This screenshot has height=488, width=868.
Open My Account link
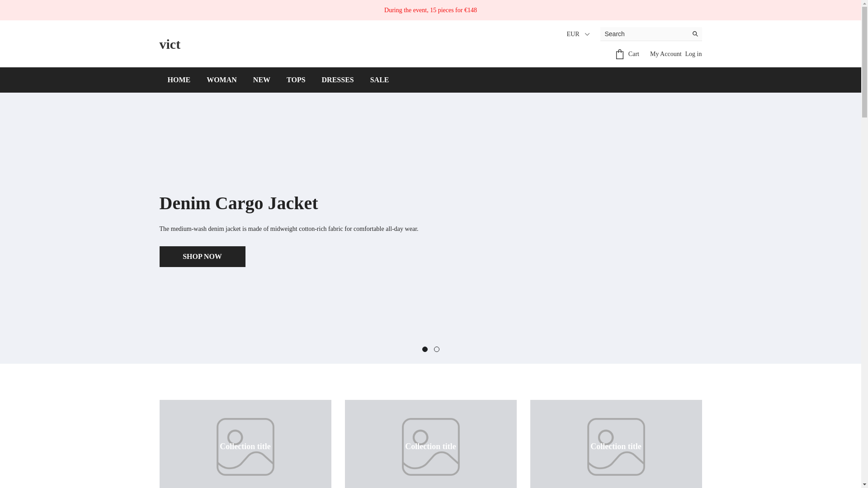point(665,54)
